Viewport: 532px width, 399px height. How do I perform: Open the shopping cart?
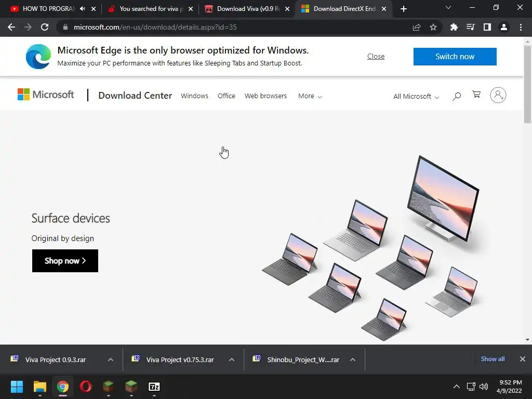(476, 95)
